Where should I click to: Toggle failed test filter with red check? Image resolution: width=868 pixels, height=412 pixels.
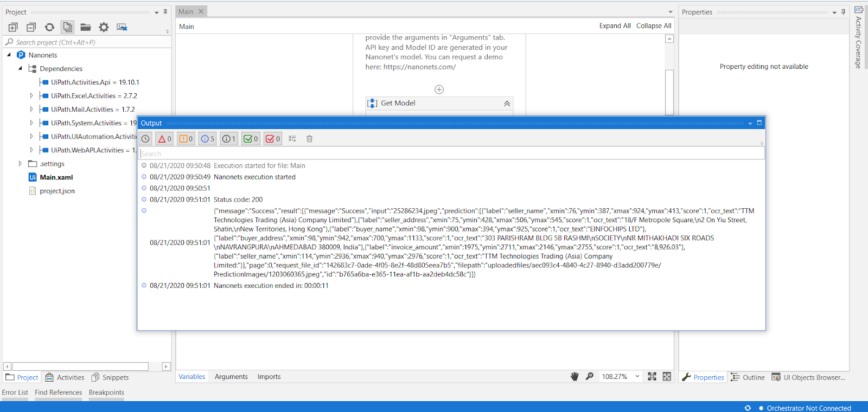coord(273,139)
